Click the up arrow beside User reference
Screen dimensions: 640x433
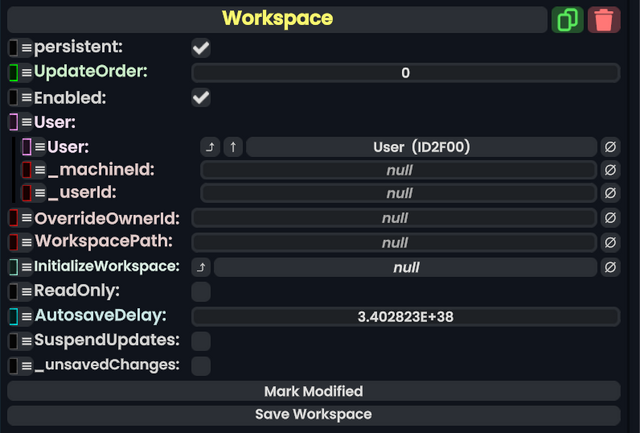[233, 147]
